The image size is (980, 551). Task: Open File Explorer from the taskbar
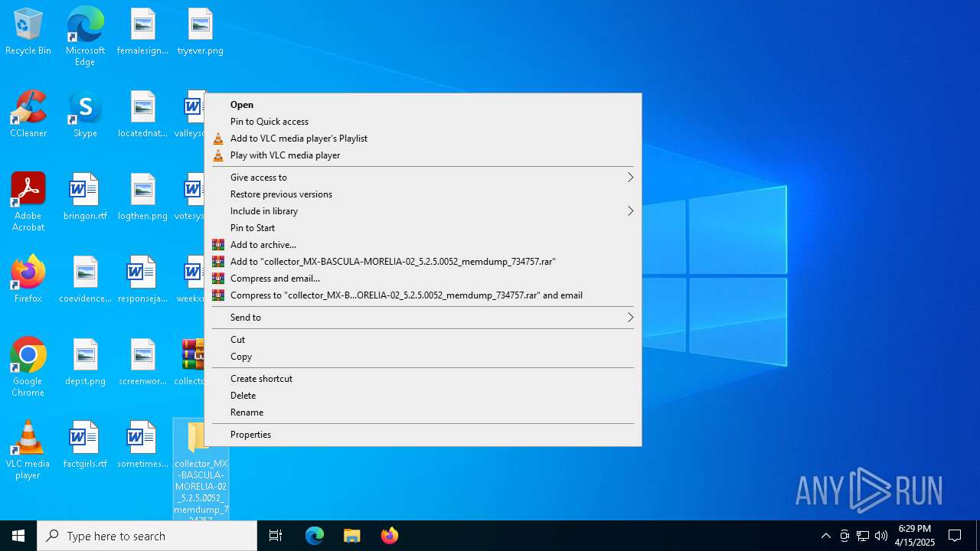(x=352, y=536)
